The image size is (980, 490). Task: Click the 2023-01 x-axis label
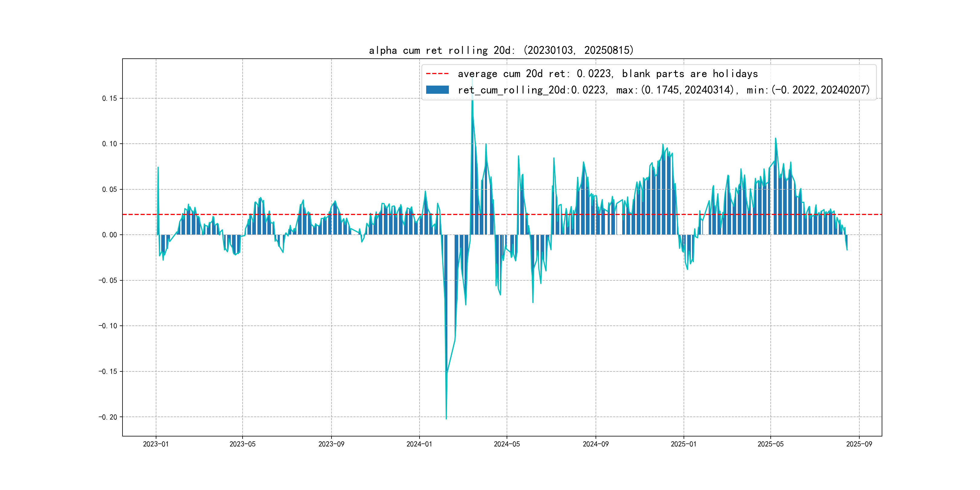[155, 444]
